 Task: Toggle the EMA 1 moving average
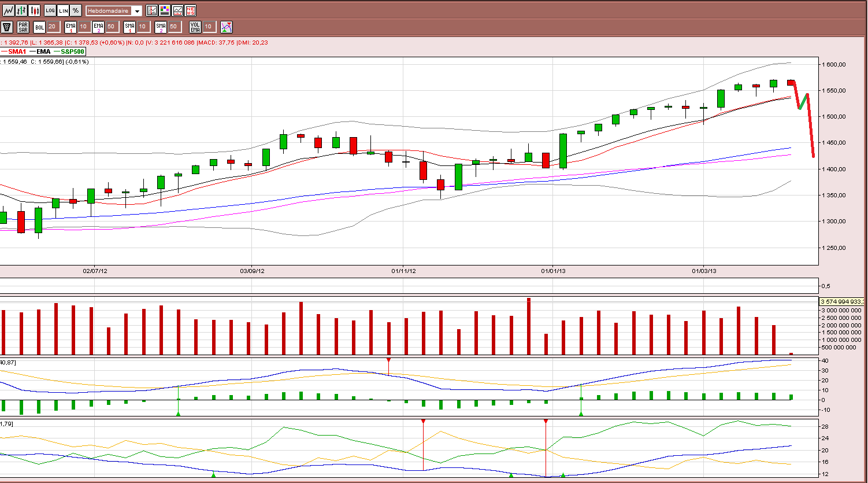pyautogui.click(x=71, y=27)
